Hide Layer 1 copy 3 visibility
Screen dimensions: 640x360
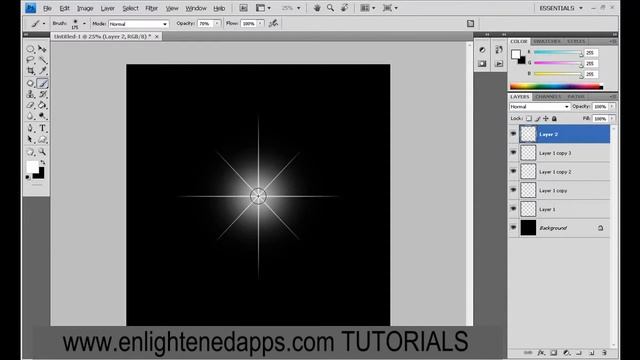[513, 153]
